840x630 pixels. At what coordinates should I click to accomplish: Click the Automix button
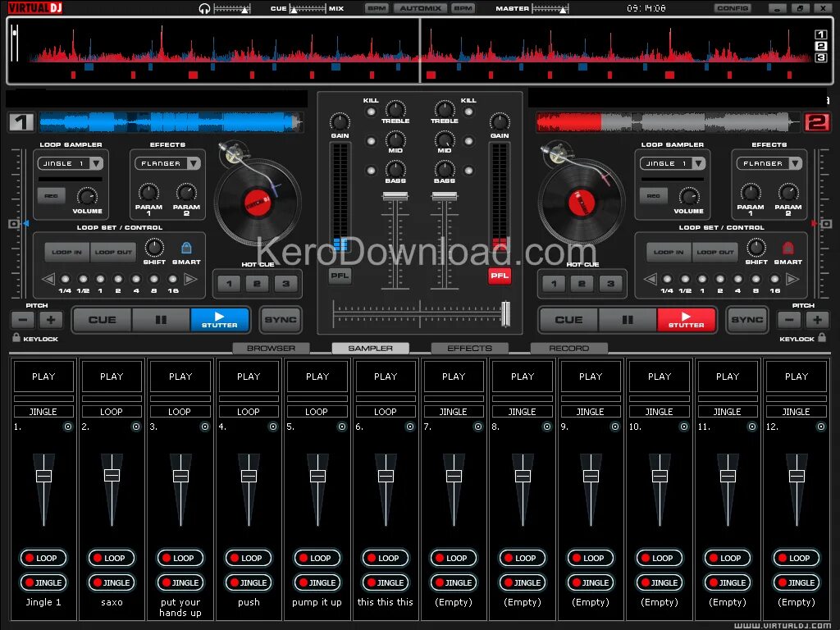[421, 8]
